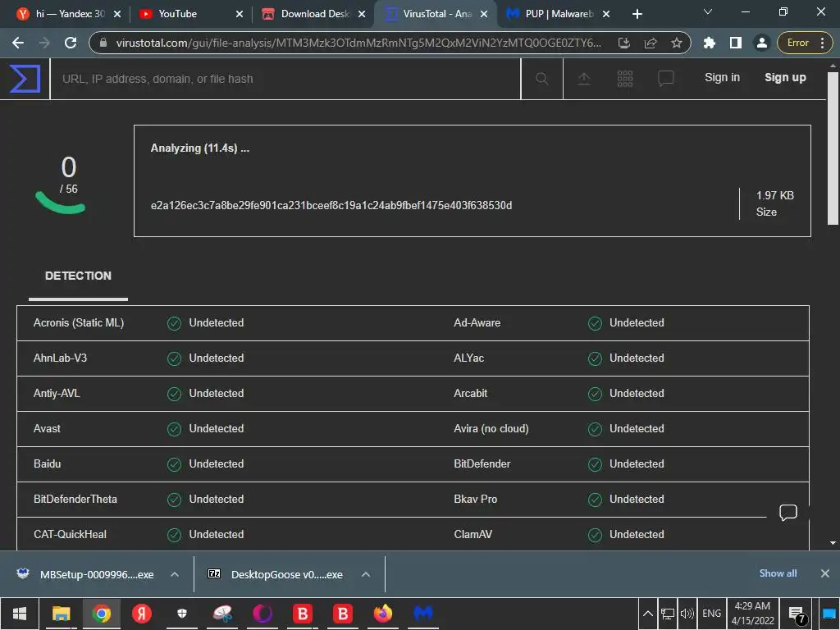The image size is (840, 630).
Task: Close the YouTube tab
Action: tap(239, 14)
